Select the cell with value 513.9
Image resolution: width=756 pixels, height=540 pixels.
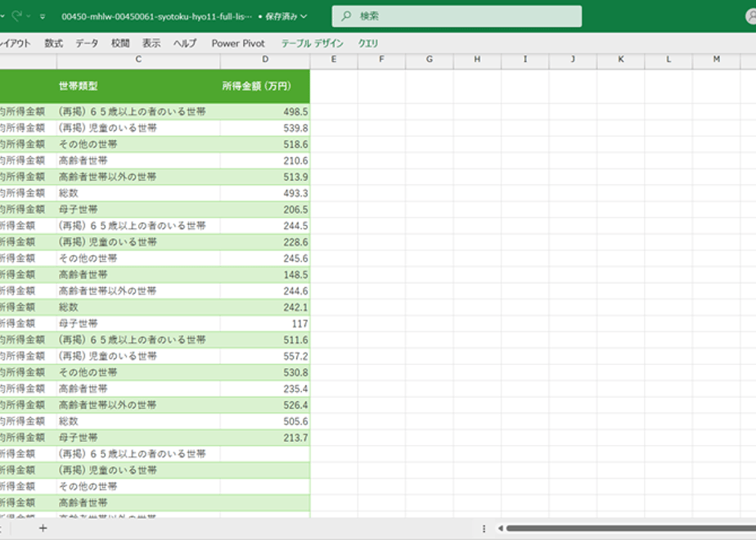(x=265, y=177)
